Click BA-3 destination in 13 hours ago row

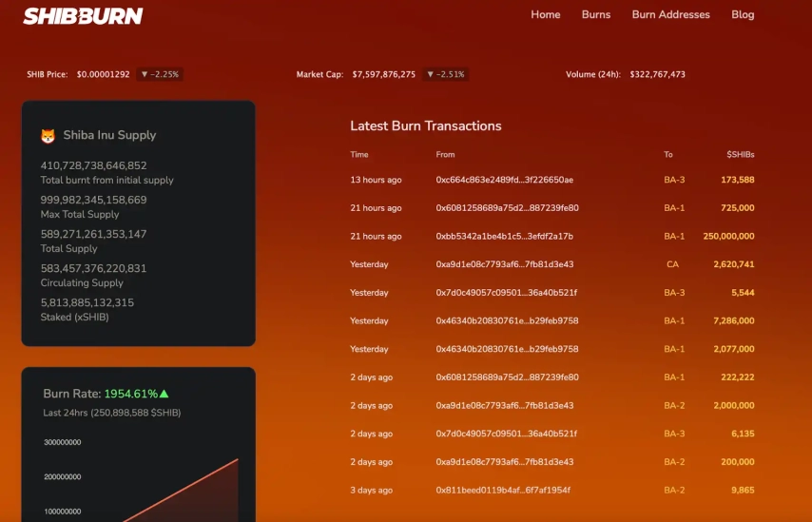click(x=674, y=180)
